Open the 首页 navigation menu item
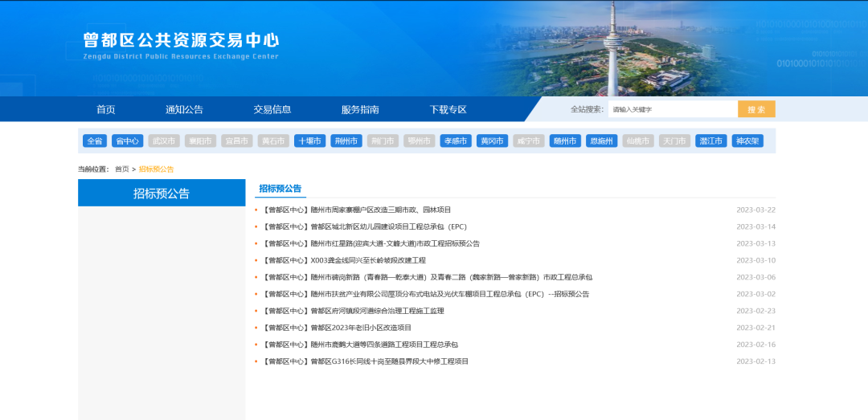This screenshot has width=868, height=420. tap(106, 110)
